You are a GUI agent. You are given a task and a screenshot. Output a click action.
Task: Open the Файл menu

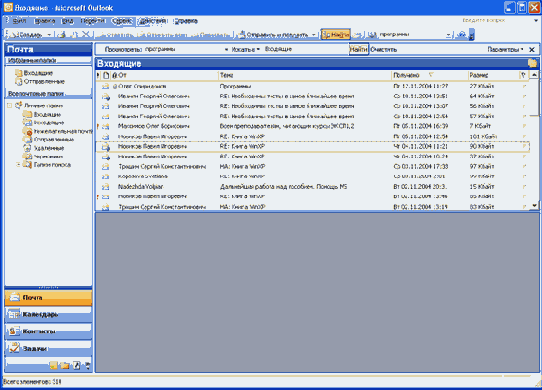click(19, 21)
